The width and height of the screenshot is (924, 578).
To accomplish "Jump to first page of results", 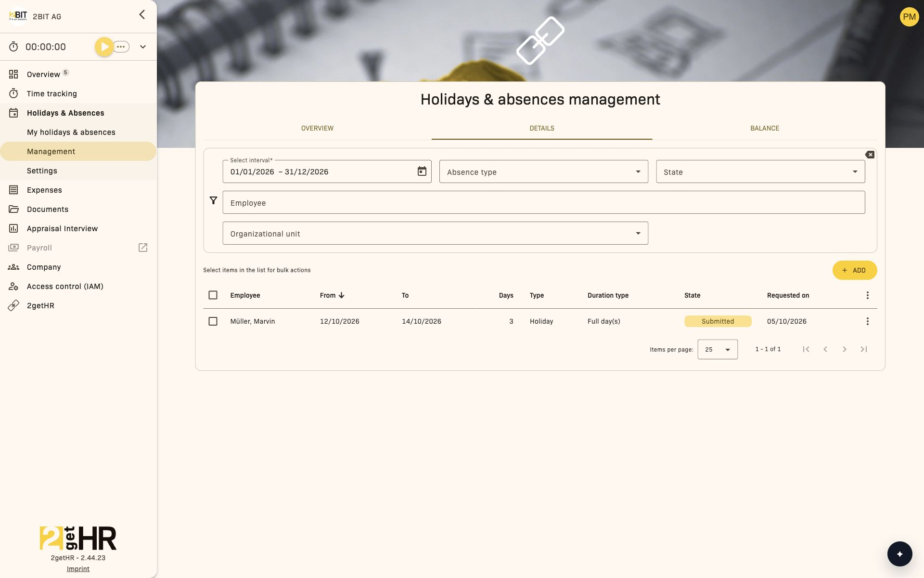I will coord(806,349).
